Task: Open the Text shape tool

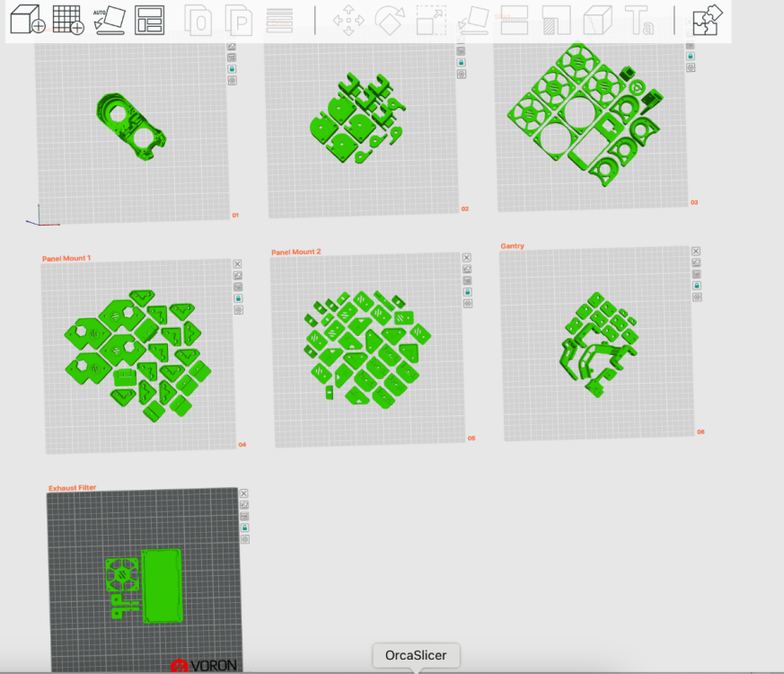Action: (639, 21)
